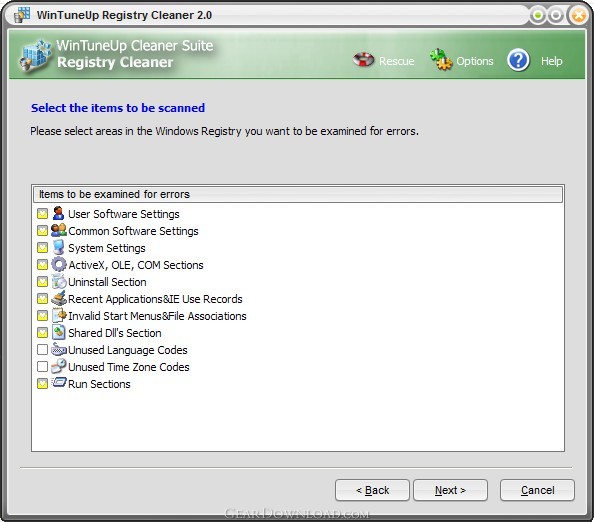
Task: Click the ActiveX, OLE, COM gear icon
Action: (x=59, y=264)
